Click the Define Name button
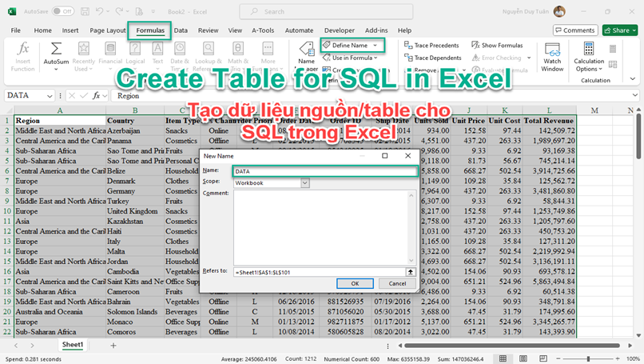This screenshot has height=364, width=644. (348, 46)
